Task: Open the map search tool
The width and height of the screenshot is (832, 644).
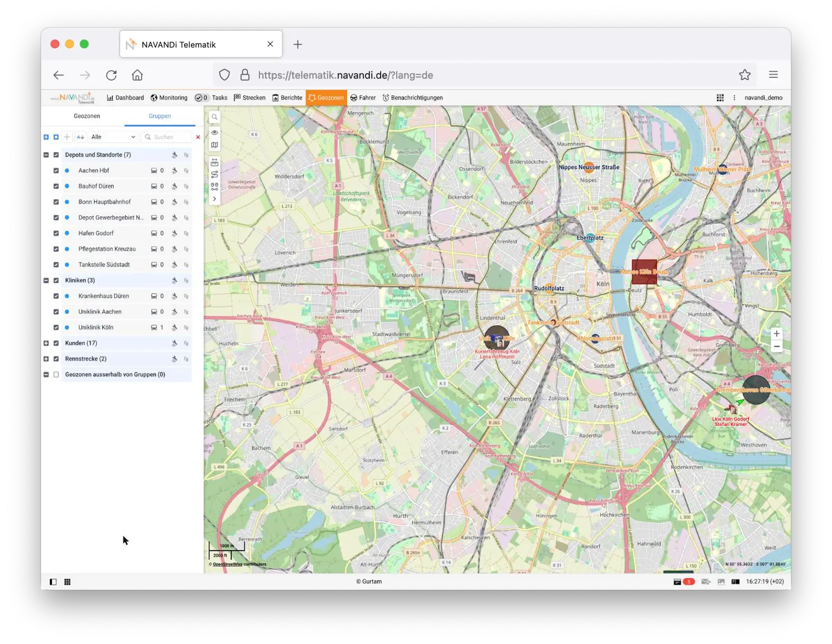Action: click(x=214, y=117)
